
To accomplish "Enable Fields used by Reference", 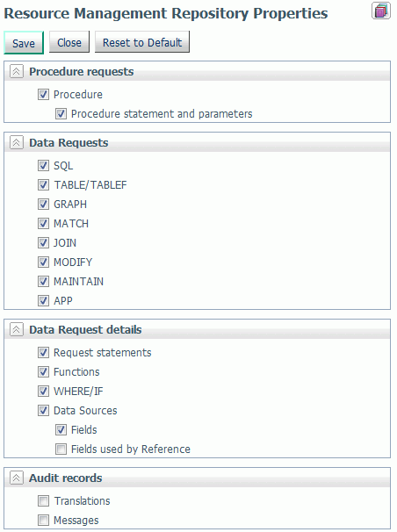I will (x=61, y=449).
